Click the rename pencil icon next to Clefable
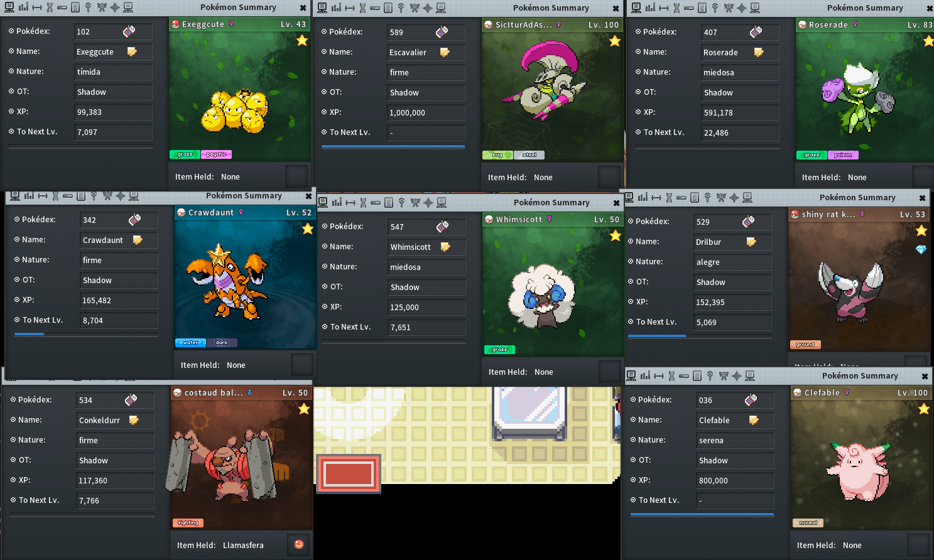 [x=754, y=420]
